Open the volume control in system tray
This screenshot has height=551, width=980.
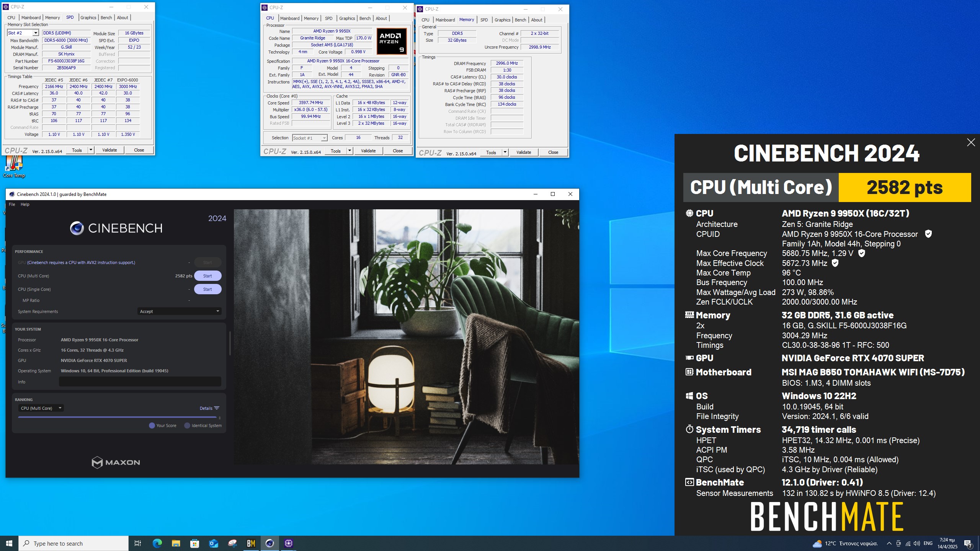point(917,543)
